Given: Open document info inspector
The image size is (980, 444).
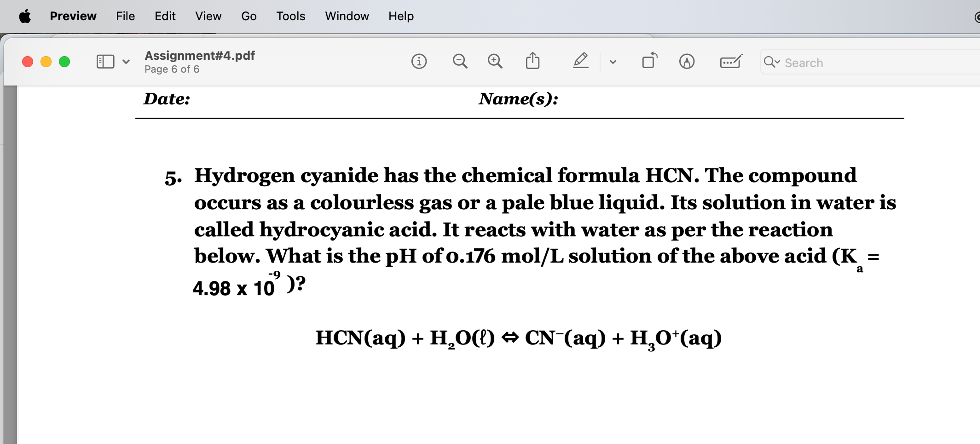Looking at the screenshot, I should [x=420, y=61].
